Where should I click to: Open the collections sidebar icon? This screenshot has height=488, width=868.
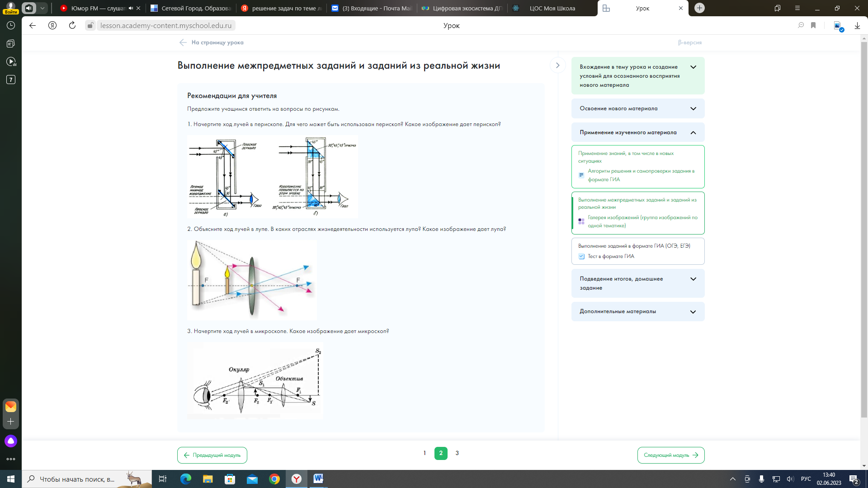11,44
